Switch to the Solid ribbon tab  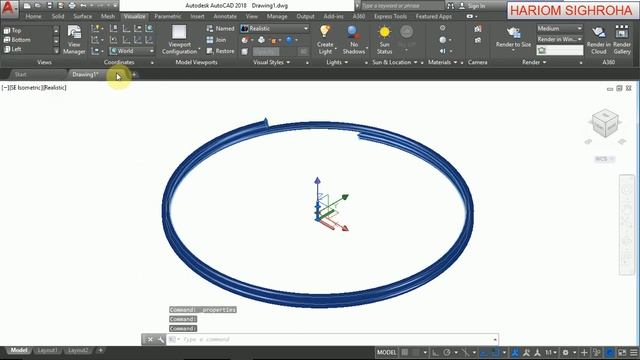pos(58,16)
